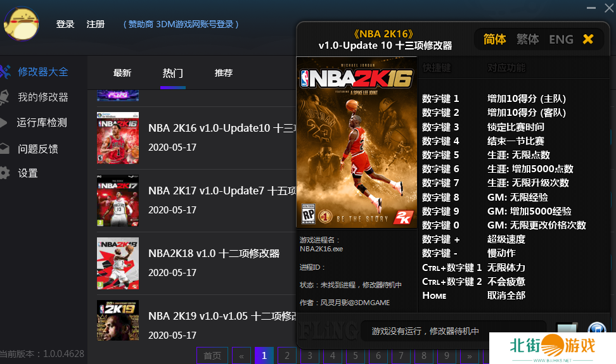Open the NBA 2K17 trainer thumbnail
Image resolution: width=616 pixels, height=364 pixels.
117,201
